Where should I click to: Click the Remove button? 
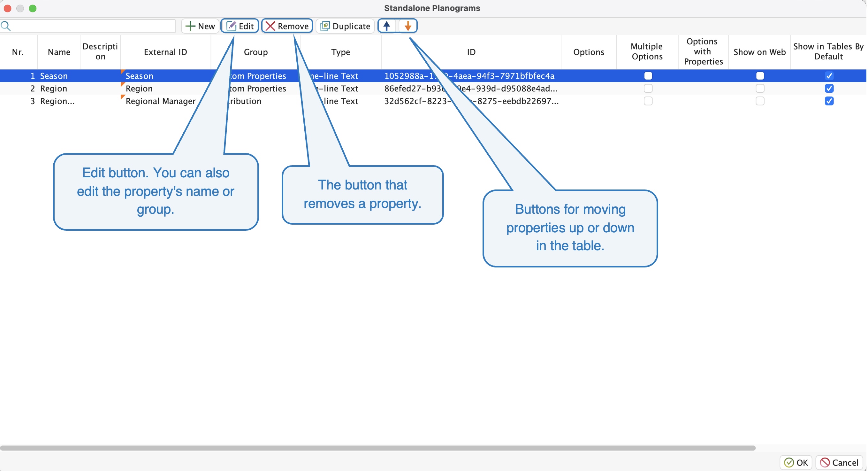(x=287, y=26)
